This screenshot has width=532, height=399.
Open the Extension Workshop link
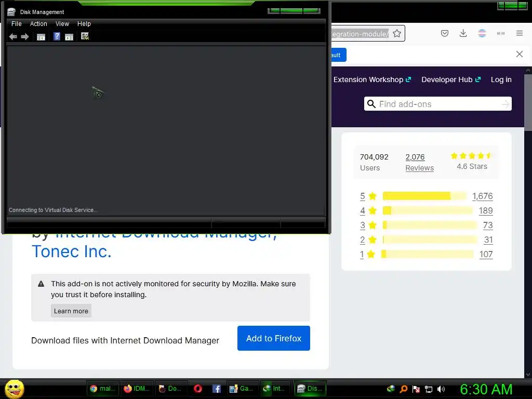coord(372,79)
